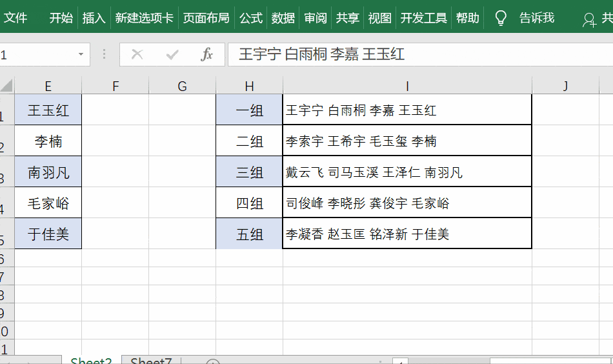Click the share person icon at top right
This screenshot has height=364, width=613.
pyautogui.click(x=588, y=19)
